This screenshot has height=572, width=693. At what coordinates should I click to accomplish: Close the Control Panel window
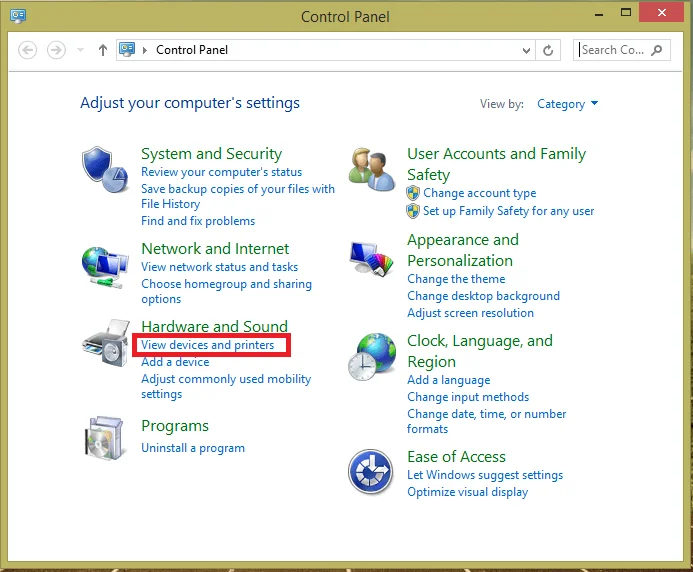click(x=662, y=12)
